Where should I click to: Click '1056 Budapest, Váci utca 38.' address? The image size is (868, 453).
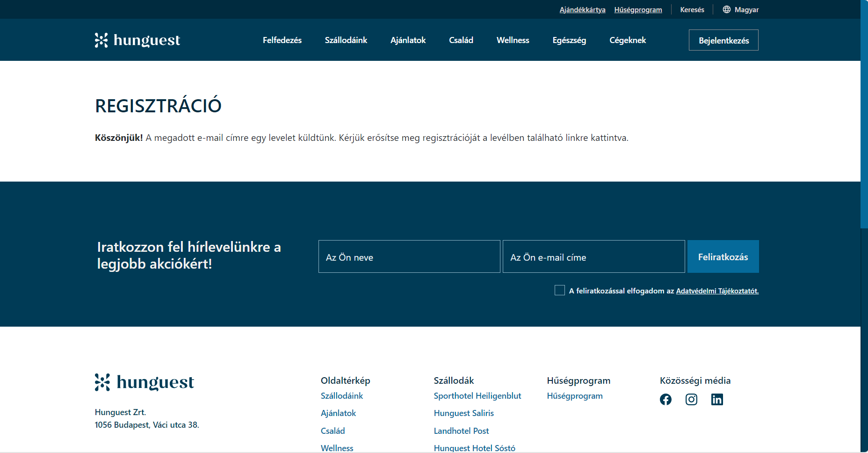[x=147, y=425]
